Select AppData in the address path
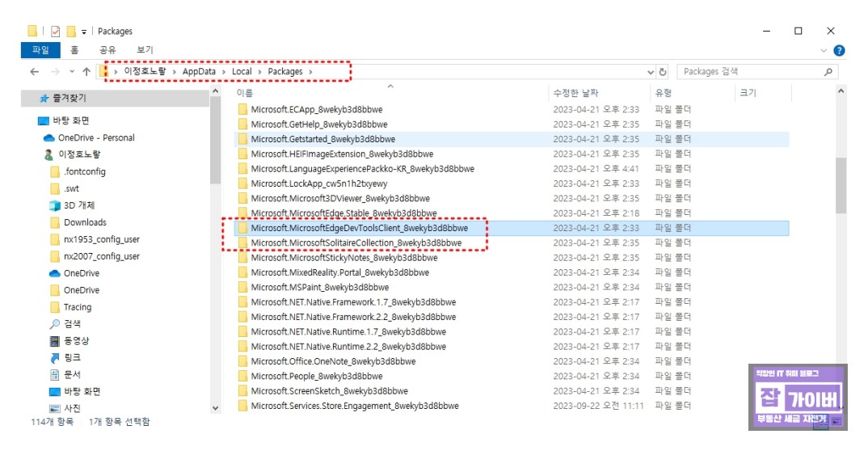 [199, 71]
